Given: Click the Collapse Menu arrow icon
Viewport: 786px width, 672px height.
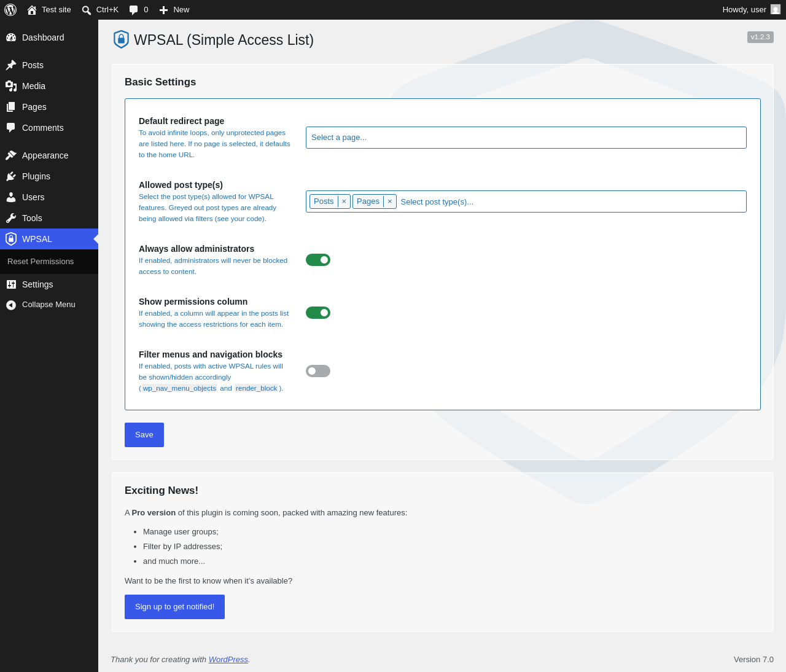Looking at the screenshot, I should point(11,305).
